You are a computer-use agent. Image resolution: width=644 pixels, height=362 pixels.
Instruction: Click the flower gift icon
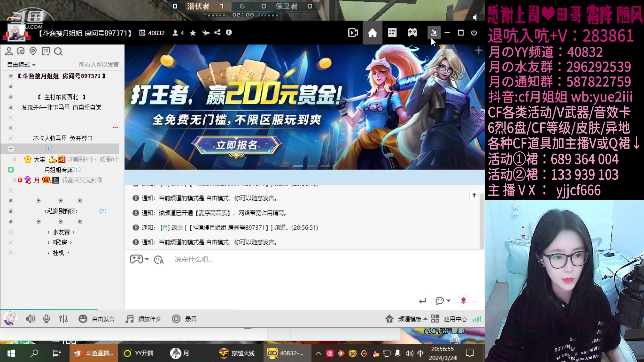[463, 301]
